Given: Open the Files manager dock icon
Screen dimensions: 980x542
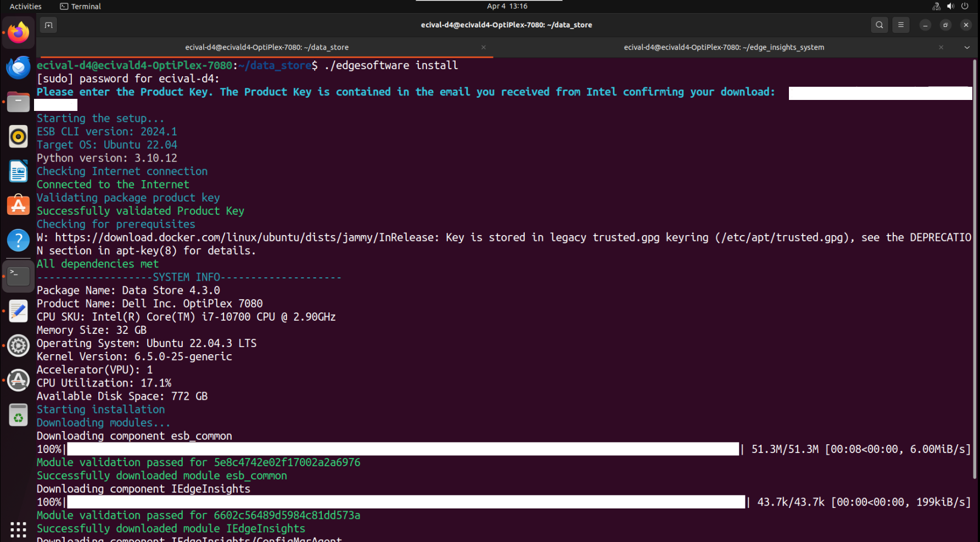Looking at the screenshot, I should (18, 102).
